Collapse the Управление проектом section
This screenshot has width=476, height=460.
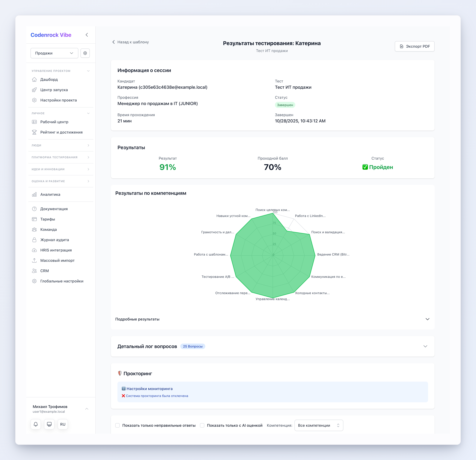point(88,71)
